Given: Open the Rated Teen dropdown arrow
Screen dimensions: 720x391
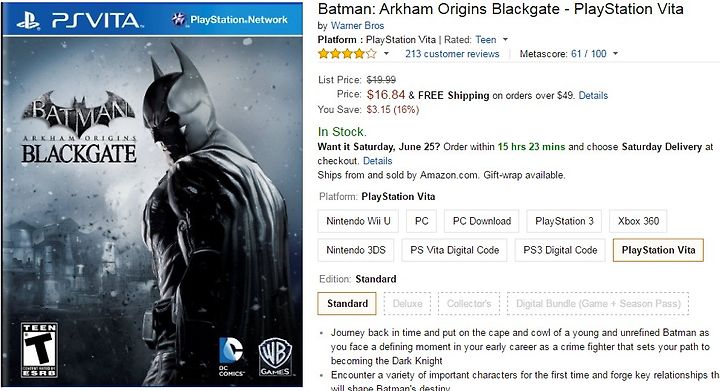Looking at the screenshot, I should [505, 39].
